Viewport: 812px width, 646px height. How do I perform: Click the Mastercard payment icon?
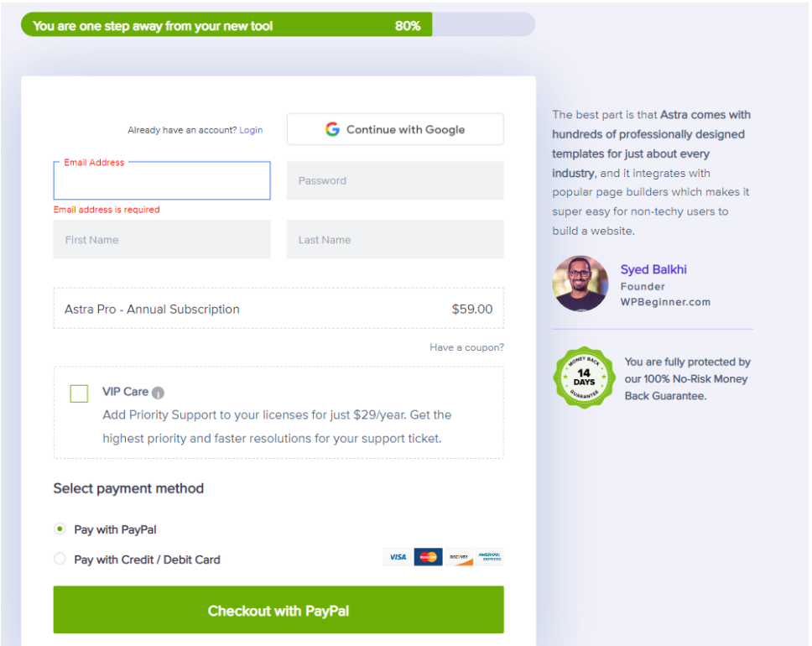click(x=428, y=556)
